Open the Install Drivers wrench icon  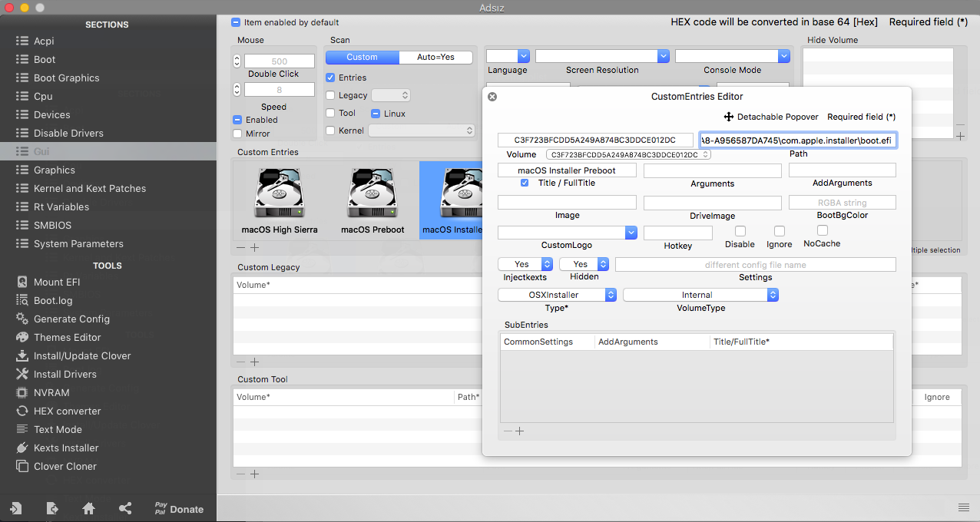[x=22, y=374]
